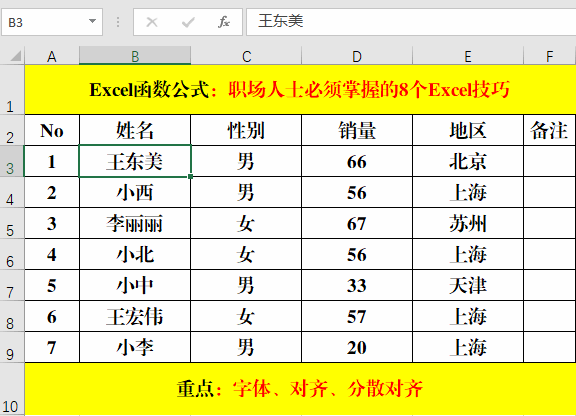
Task: Click the 性别 cell for 李丽丽
Action: tap(246, 223)
